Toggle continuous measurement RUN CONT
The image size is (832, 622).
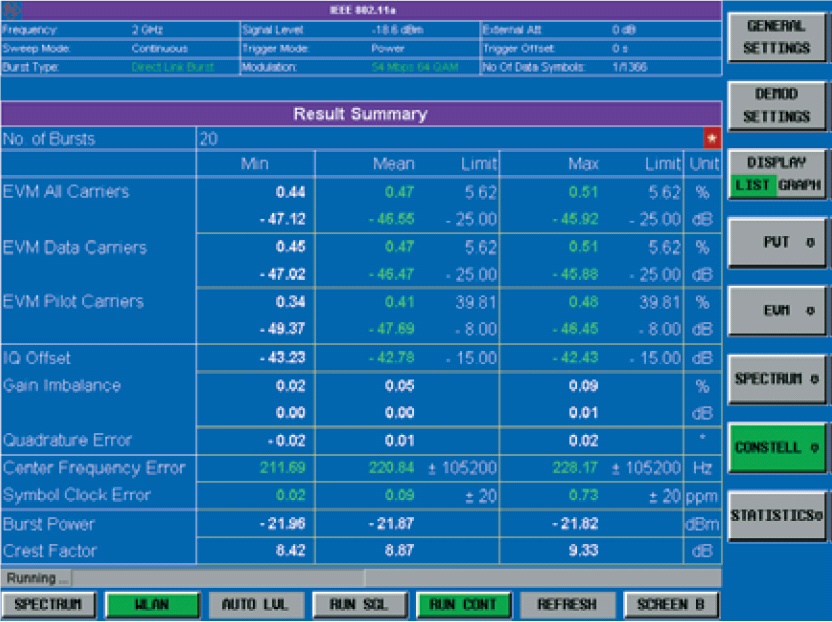coord(463,605)
